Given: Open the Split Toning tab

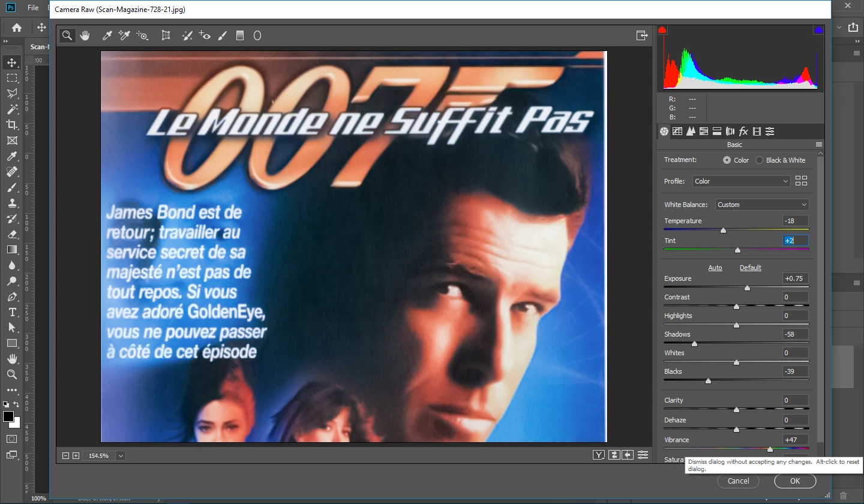Looking at the screenshot, I should click(717, 131).
